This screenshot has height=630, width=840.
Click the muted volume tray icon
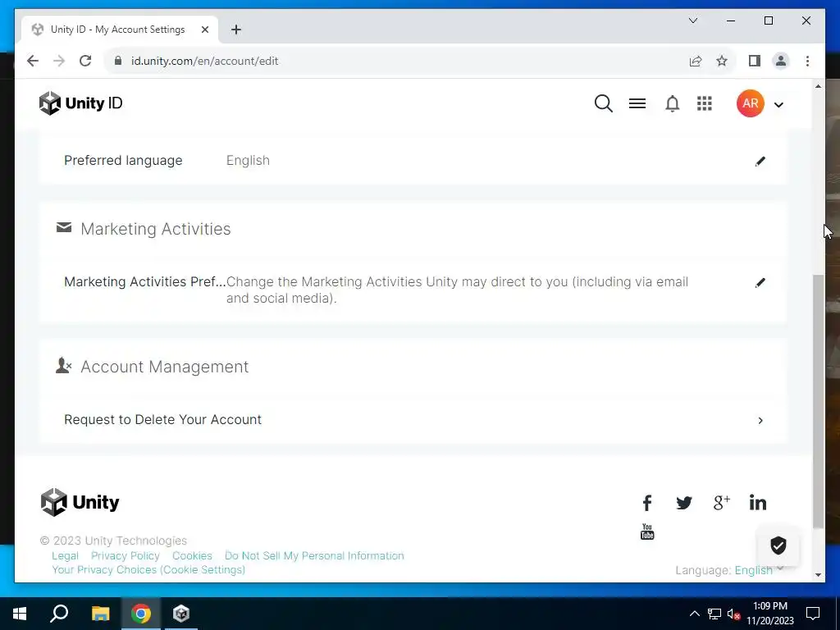(733, 614)
